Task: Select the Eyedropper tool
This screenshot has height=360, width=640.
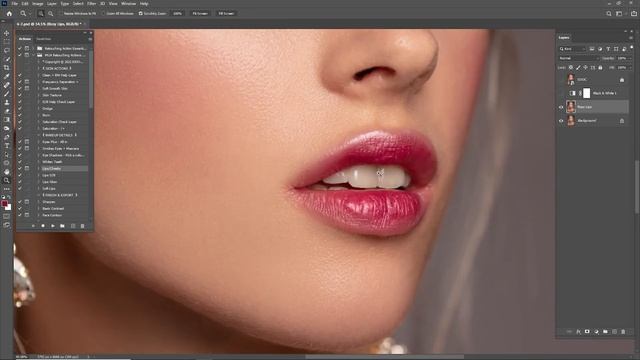Action: [x=7, y=76]
